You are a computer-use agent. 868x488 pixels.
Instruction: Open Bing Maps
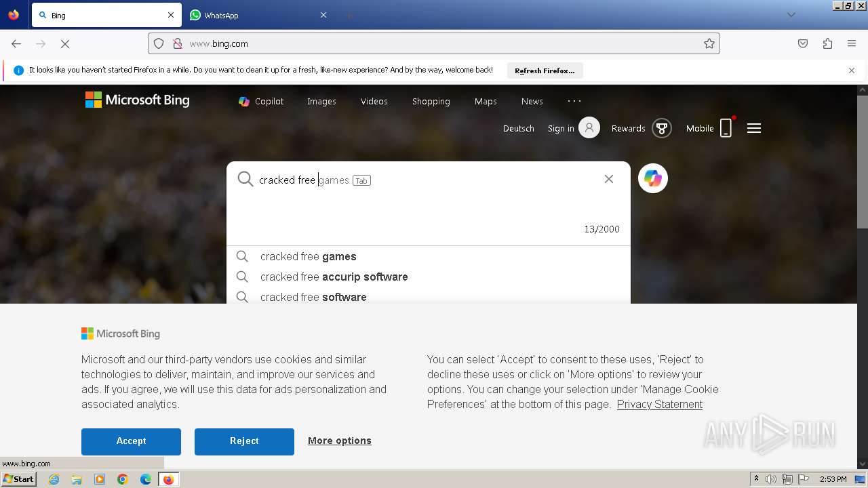(486, 101)
